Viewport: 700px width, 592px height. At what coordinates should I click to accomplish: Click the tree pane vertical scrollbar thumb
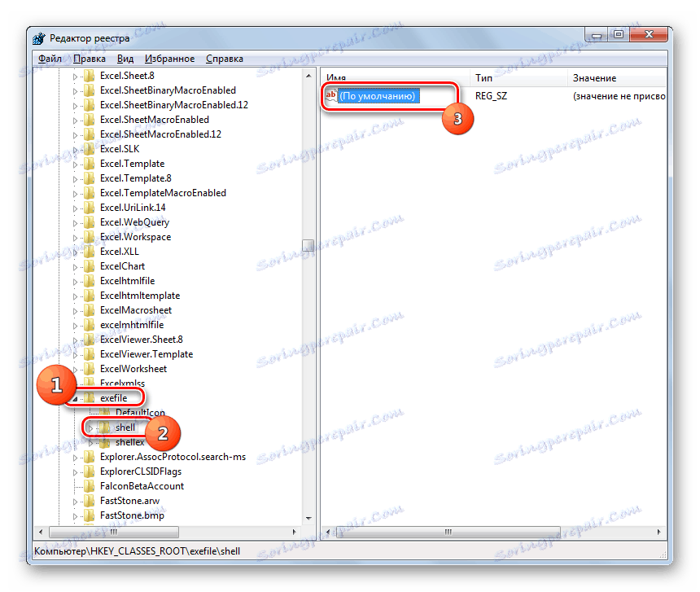(x=308, y=246)
